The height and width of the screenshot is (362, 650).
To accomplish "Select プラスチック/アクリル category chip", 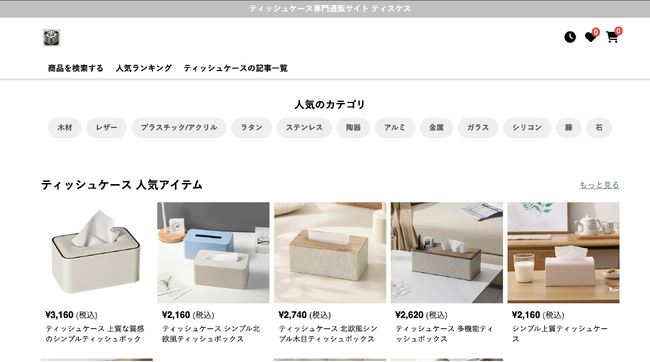I will click(179, 128).
